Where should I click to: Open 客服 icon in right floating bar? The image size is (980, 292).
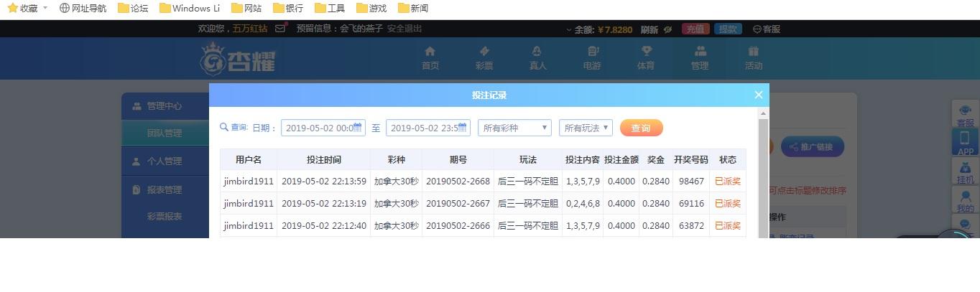coord(966,116)
